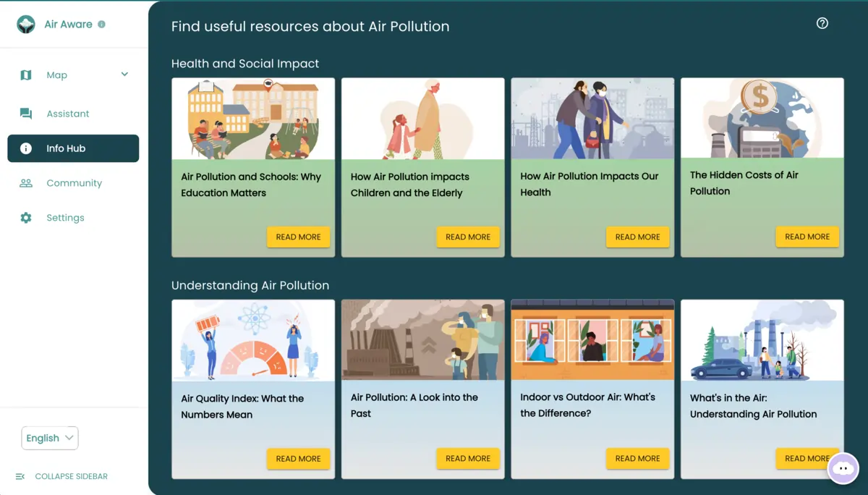The height and width of the screenshot is (495, 868).
Task: Read more about Air Pollution and Schools
Action: click(x=298, y=237)
